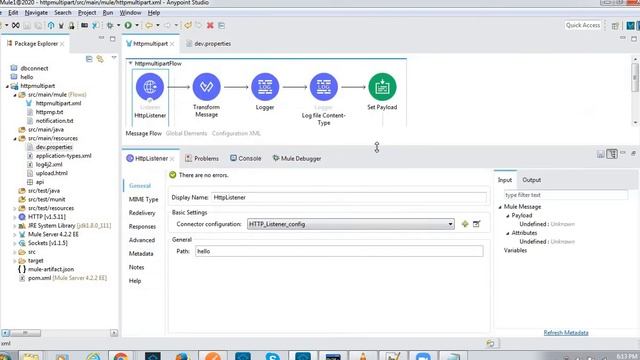
Task: Click the Skype icon in the taskbar
Action: [x=272, y=356]
